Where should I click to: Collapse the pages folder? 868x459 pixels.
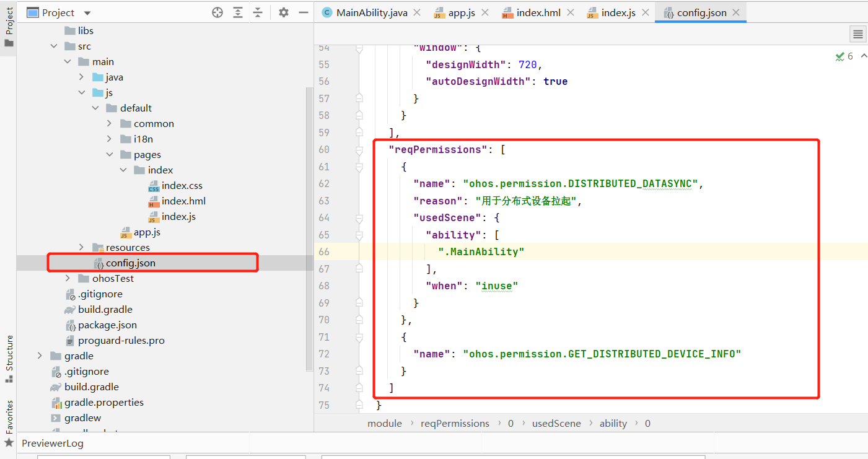110,155
